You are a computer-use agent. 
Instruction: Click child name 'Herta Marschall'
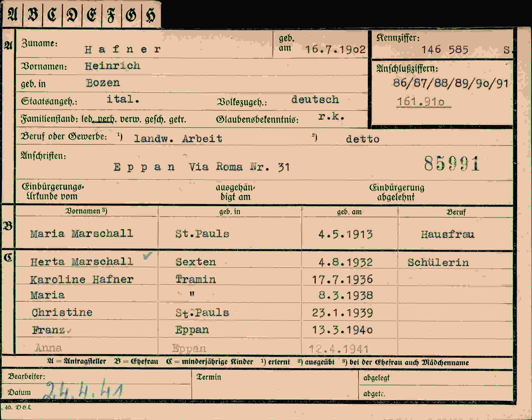pos(81,262)
